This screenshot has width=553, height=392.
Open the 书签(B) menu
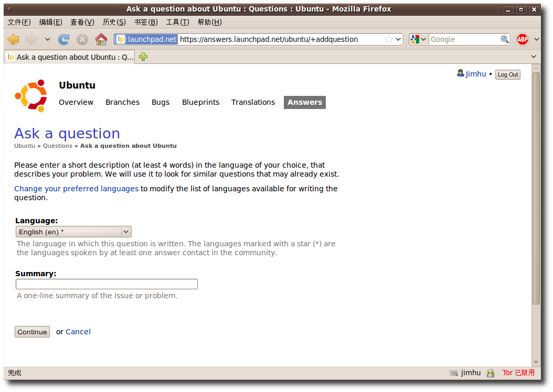point(146,22)
